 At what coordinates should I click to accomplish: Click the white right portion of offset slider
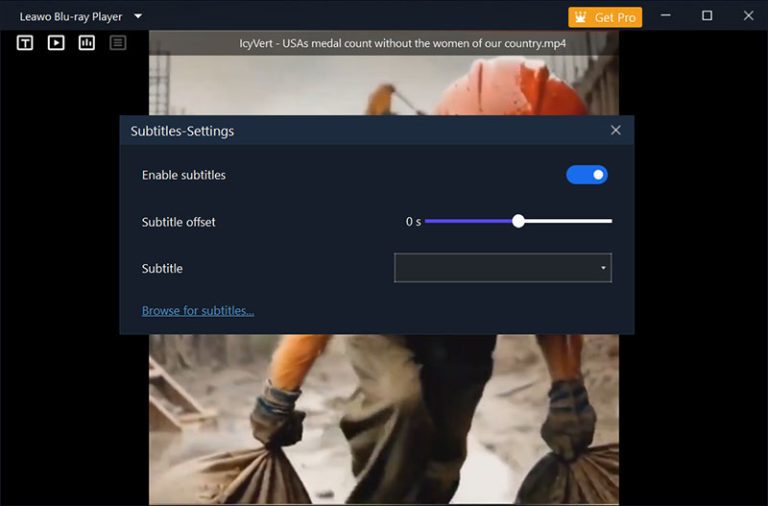pyautogui.click(x=568, y=221)
